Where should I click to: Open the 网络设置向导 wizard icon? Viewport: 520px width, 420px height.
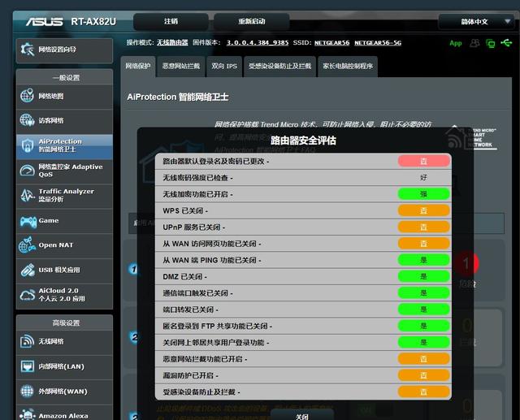pyautogui.click(x=27, y=50)
